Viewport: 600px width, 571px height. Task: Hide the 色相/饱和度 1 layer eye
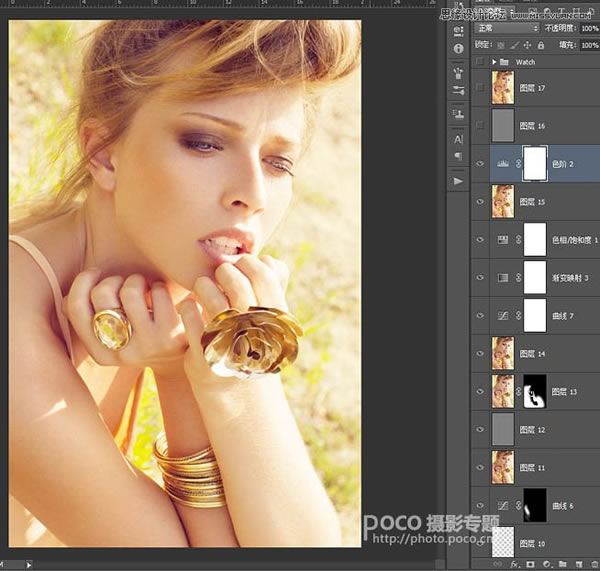tap(480, 240)
